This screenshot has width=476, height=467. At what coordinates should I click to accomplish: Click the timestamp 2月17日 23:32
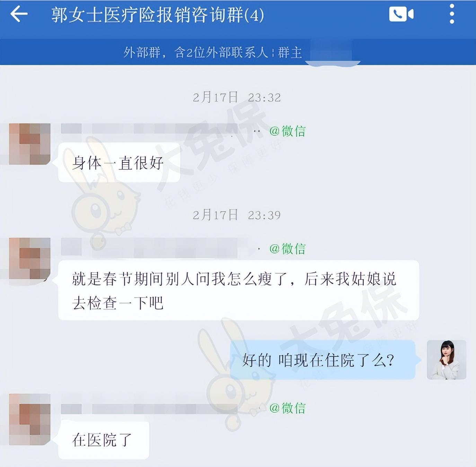tap(237, 97)
